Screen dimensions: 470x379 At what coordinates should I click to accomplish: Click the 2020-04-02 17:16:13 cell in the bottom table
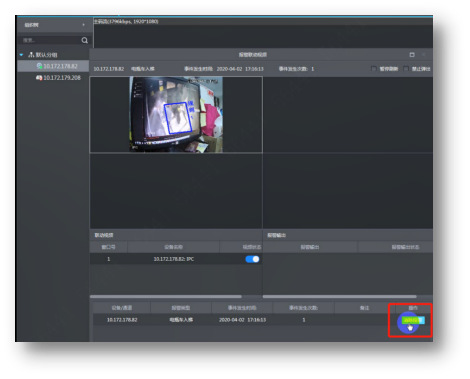(x=242, y=320)
